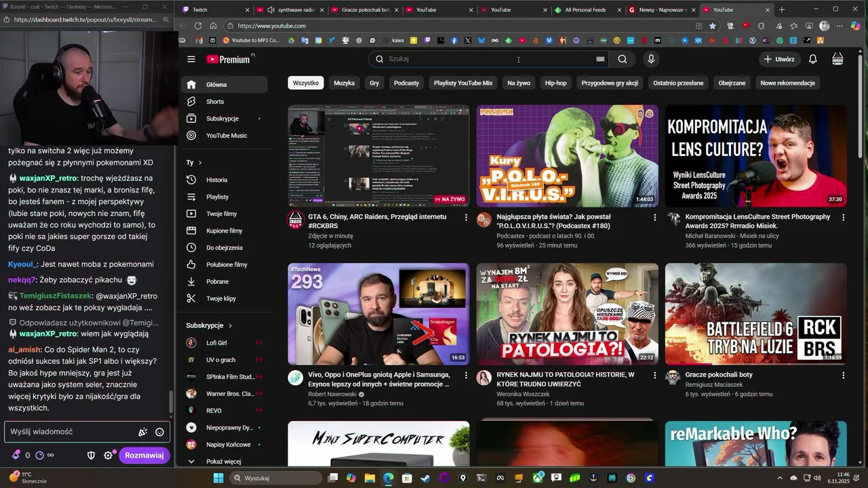Screen dimensions: 868x488
Task: Open Windows Start menu
Action: [218, 478]
